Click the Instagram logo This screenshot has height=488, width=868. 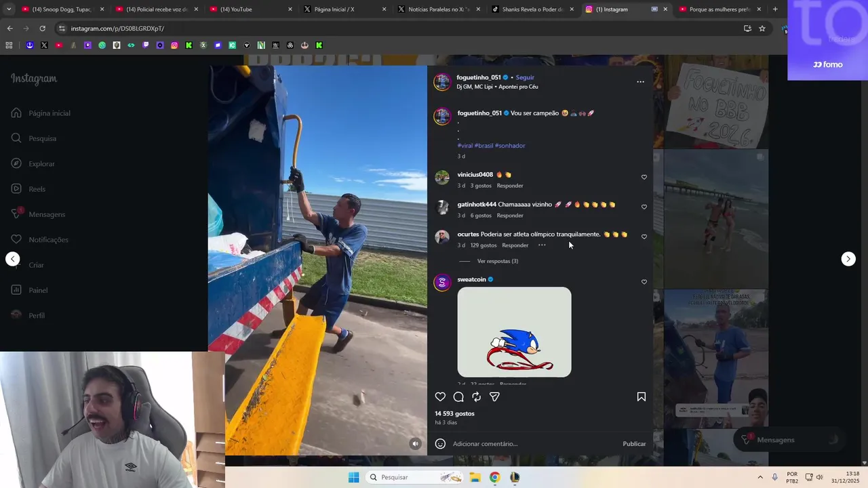tap(34, 79)
